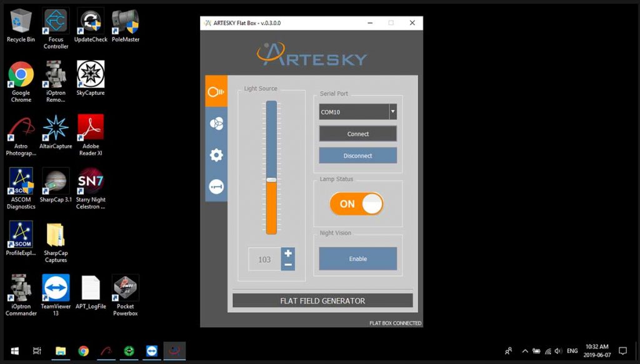Enable Night Vision mode
The width and height of the screenshot is (640, 364).
[357, 258]
